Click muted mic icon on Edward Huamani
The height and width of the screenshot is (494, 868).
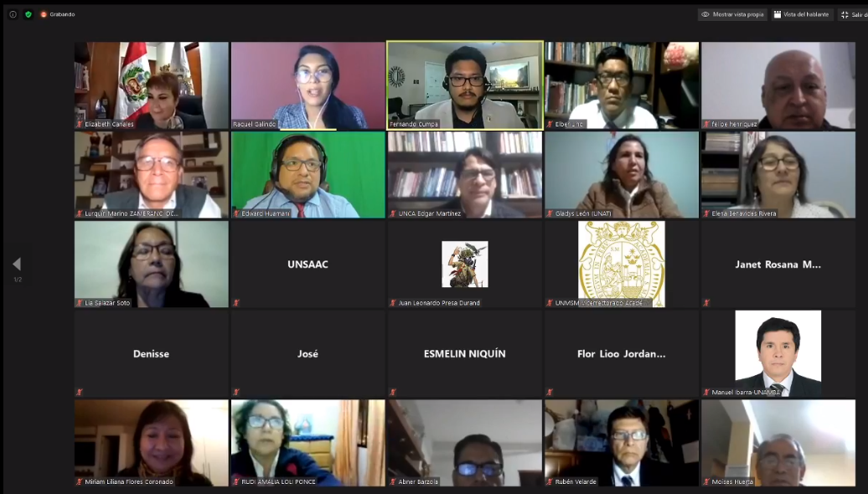point(236,214)
